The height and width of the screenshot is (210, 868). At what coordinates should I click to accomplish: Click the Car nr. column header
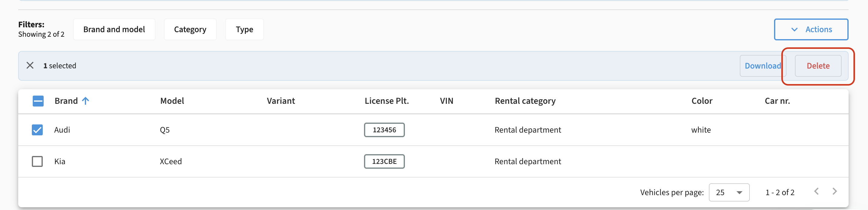point(777,101)
